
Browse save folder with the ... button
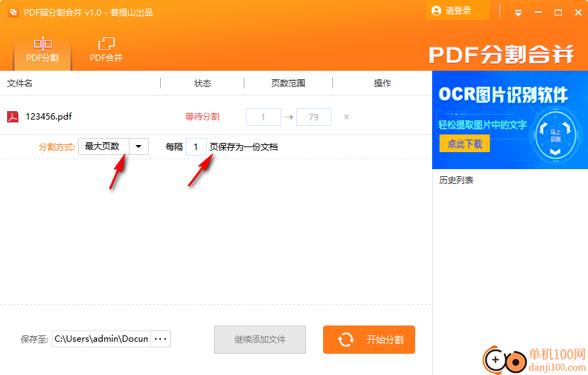(x=161, y=339)
